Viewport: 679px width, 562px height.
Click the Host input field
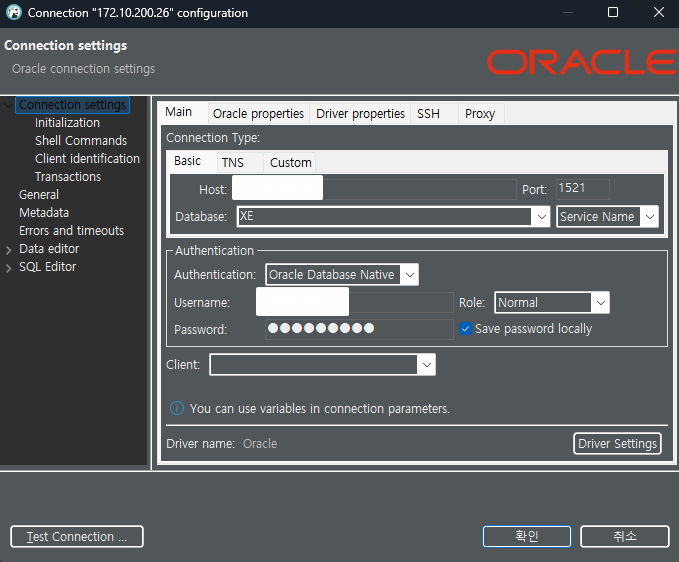point(374,189)
